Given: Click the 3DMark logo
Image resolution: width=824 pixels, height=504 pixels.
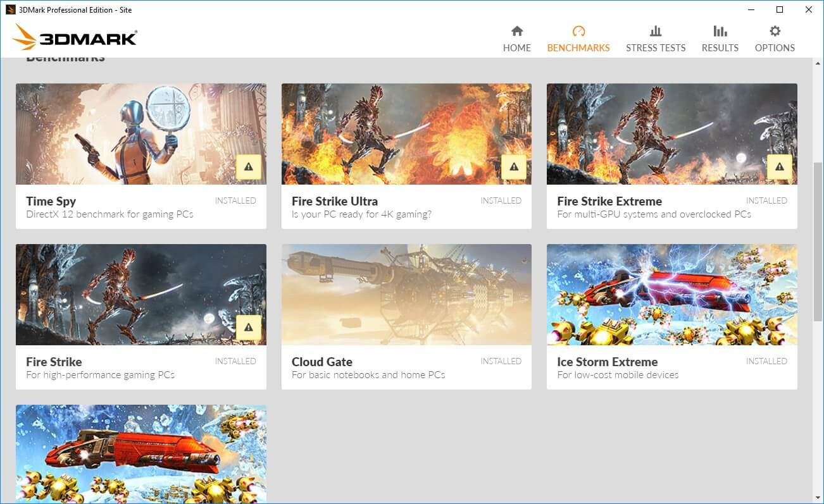Looking at the screenshot, I should [75, 37].
